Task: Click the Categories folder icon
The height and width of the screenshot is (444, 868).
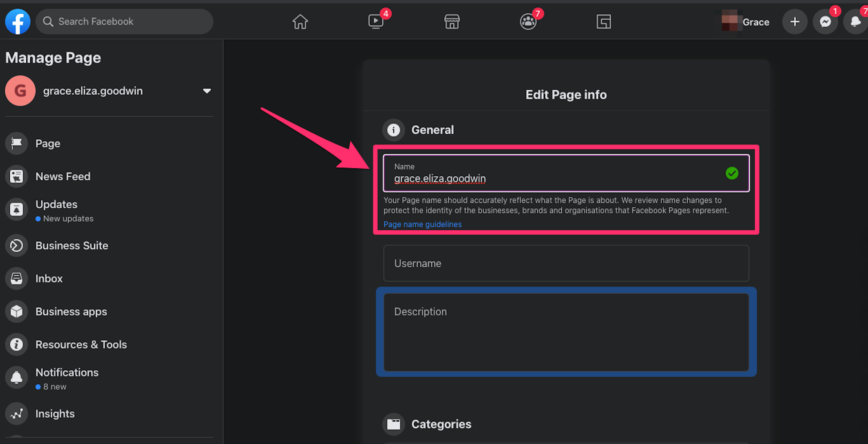Action: coord(393,424)
